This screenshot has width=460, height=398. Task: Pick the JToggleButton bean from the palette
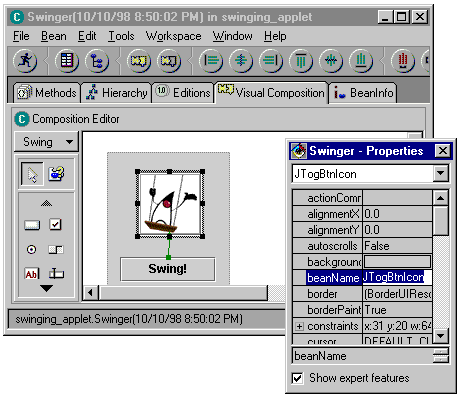click(x=56, y=249)
